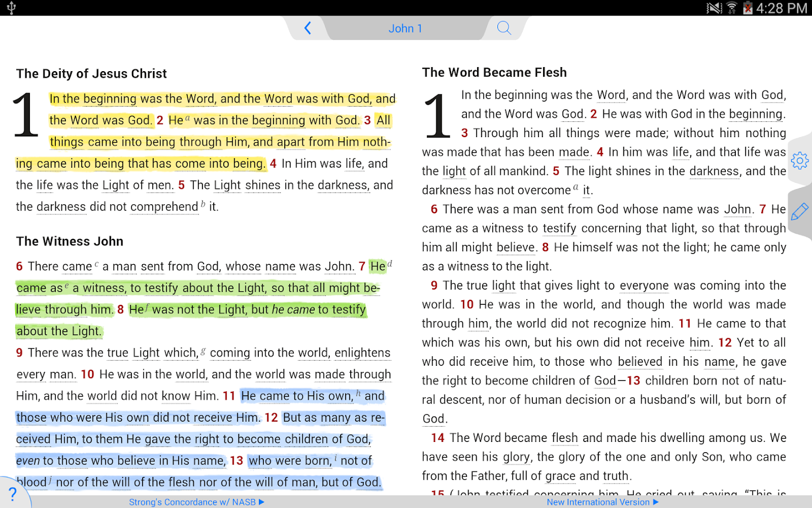Expand New International Version picker
The width and height of the screenshot is (812, 508).
tap(602, 502)
